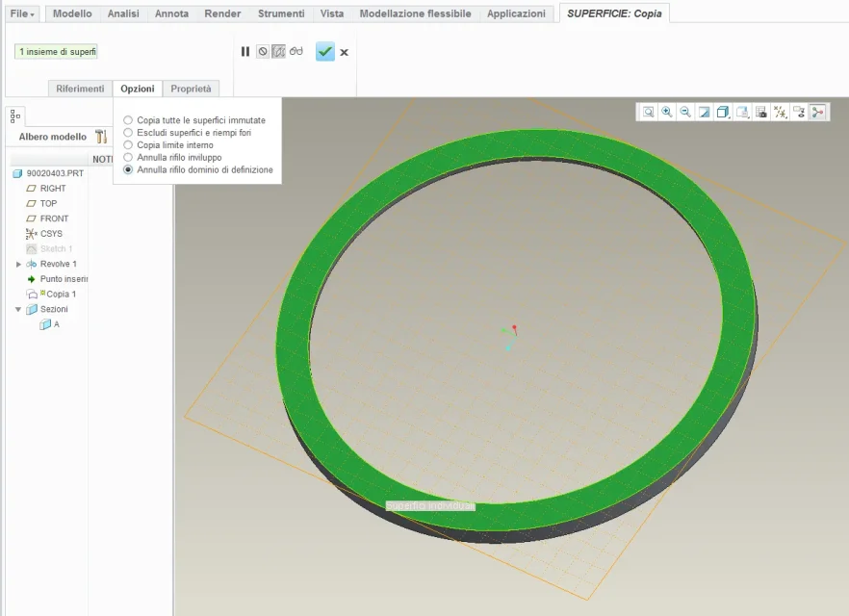
Task: Click the '1 insieme di superfi' collector field
Action: [56, 51]
